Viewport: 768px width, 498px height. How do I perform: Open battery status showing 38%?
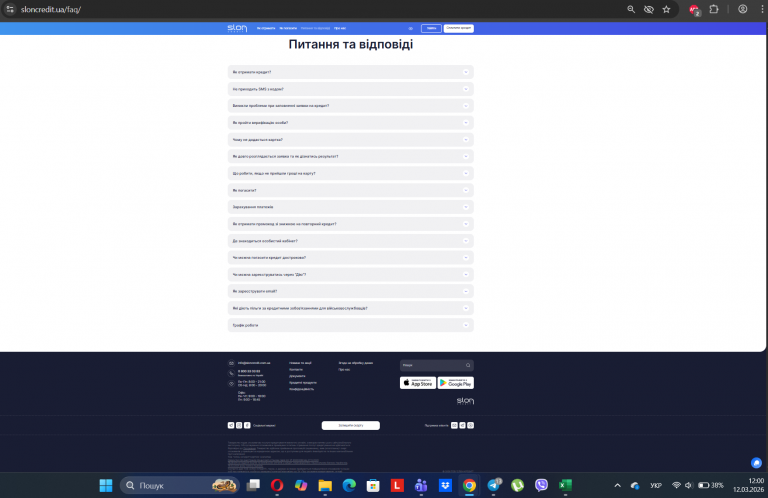tap(711, 485)
